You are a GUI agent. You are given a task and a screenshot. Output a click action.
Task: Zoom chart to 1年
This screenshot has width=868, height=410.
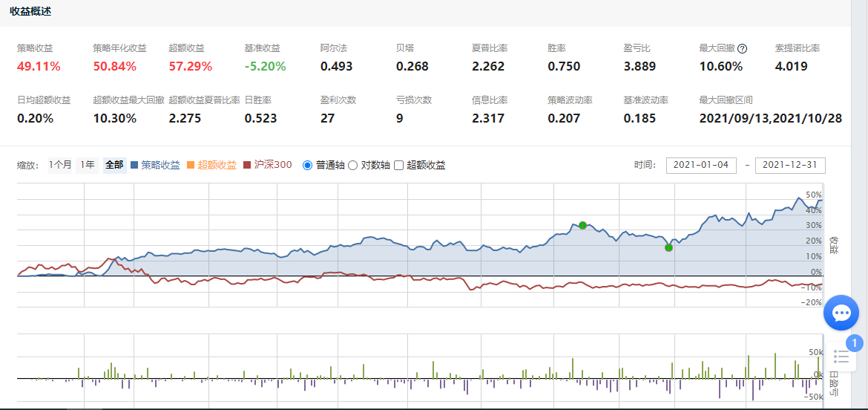[x=88, y=165]
